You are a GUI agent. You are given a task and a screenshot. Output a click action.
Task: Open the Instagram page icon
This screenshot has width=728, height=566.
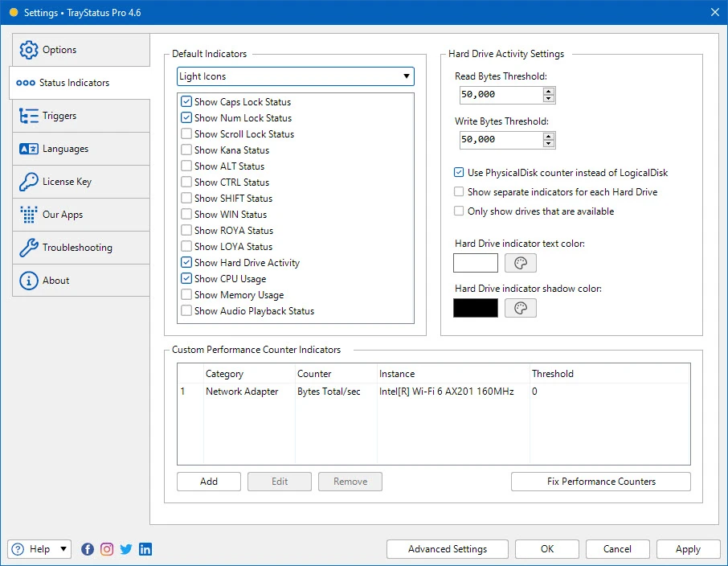107,549
